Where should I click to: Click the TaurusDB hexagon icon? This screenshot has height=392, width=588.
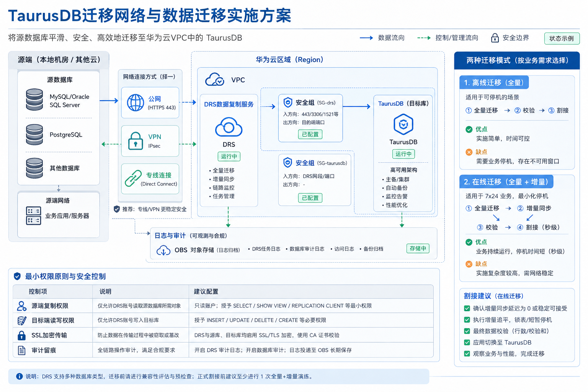[x=403, y=124]
